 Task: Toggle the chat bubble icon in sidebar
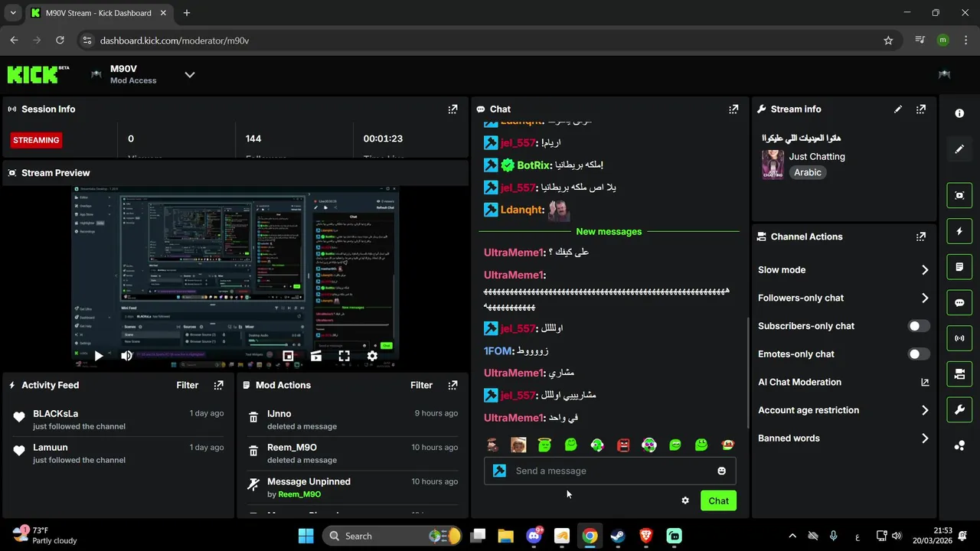click(x=959, y=302)
